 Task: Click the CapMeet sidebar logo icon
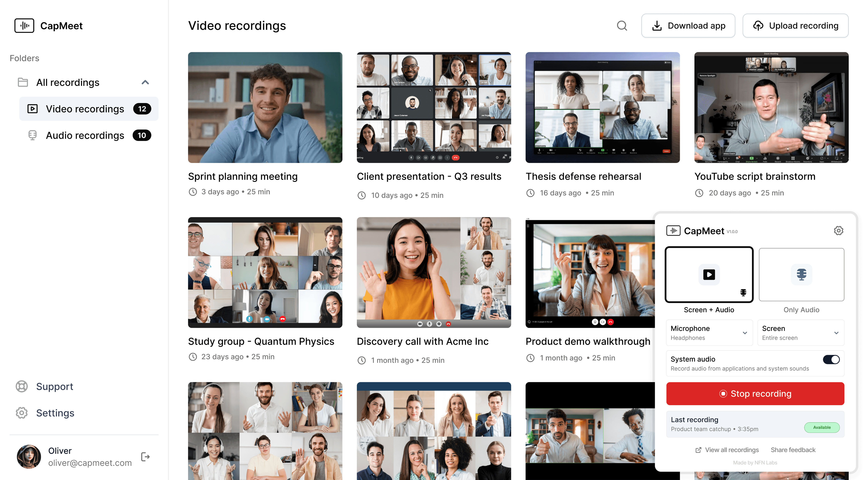(x=24, y=26)
